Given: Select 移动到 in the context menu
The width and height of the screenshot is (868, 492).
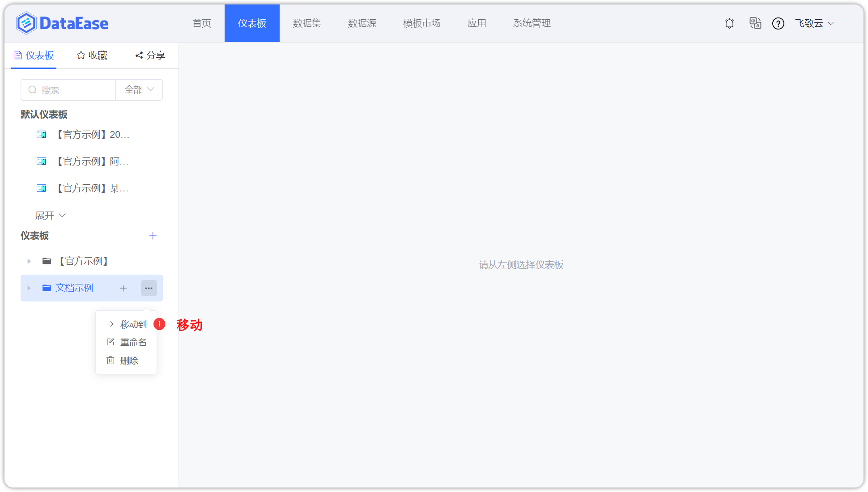Looking at the screenshot, I should coord(133,324).
